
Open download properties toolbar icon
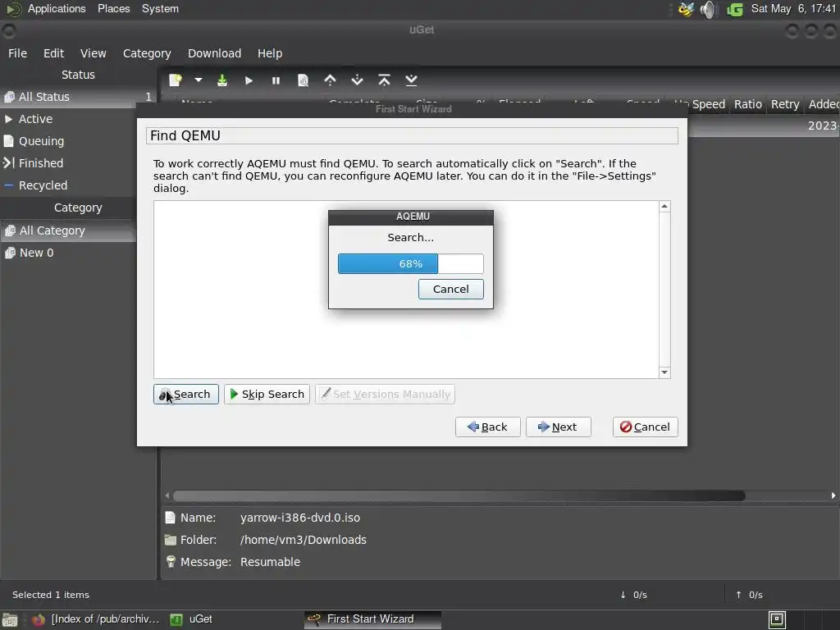tap(303, 80)
